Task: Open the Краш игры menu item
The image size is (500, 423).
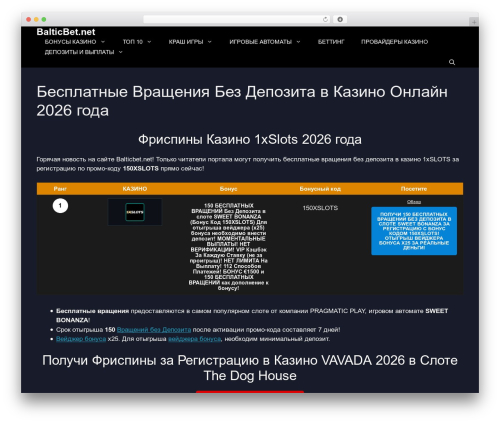Action: click(x=186, y=42)
